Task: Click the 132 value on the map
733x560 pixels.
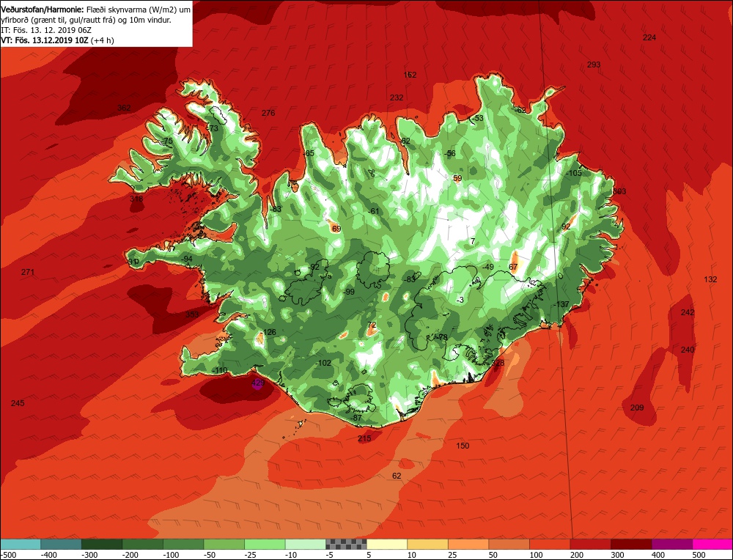Action: 710,279
